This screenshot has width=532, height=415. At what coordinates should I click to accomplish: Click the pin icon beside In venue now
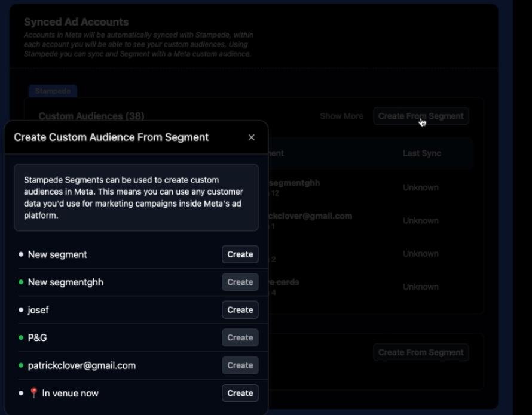tap(33, 393)
